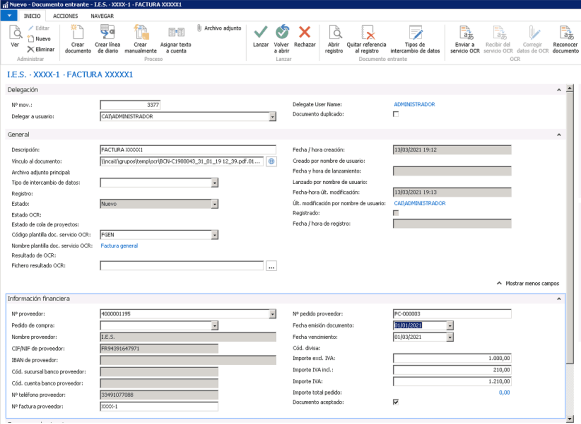
Task: Click Recibir del servicio OCR icon
Action: [x=499, y=33]
